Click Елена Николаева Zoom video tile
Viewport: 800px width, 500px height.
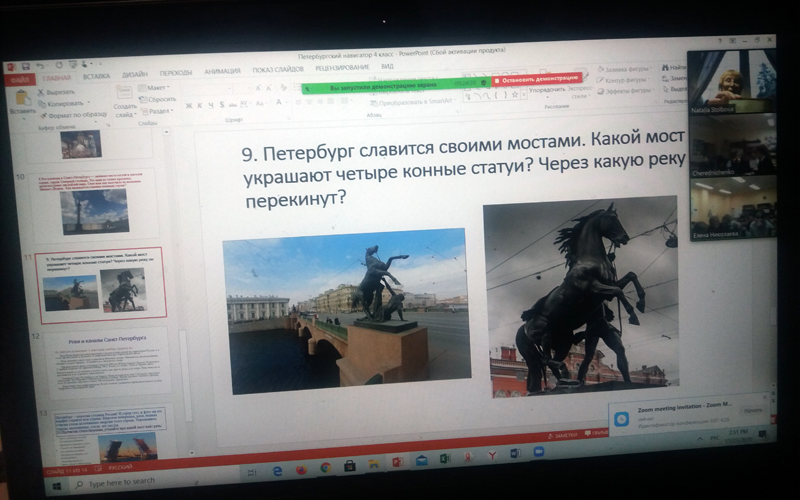[733, 206]
